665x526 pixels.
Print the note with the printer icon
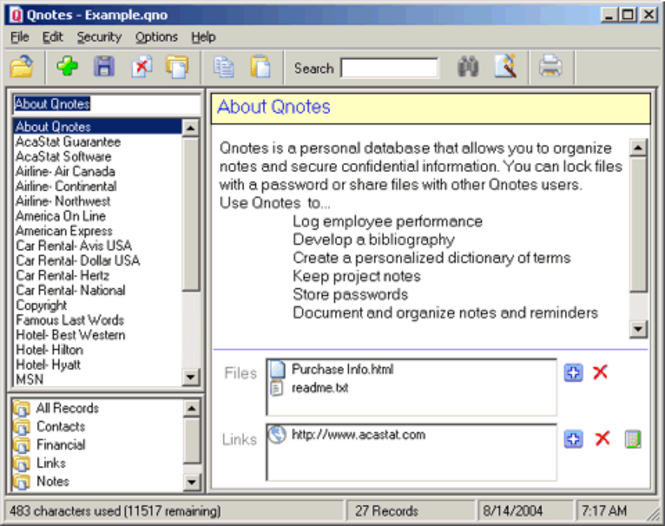click(550, 67)
